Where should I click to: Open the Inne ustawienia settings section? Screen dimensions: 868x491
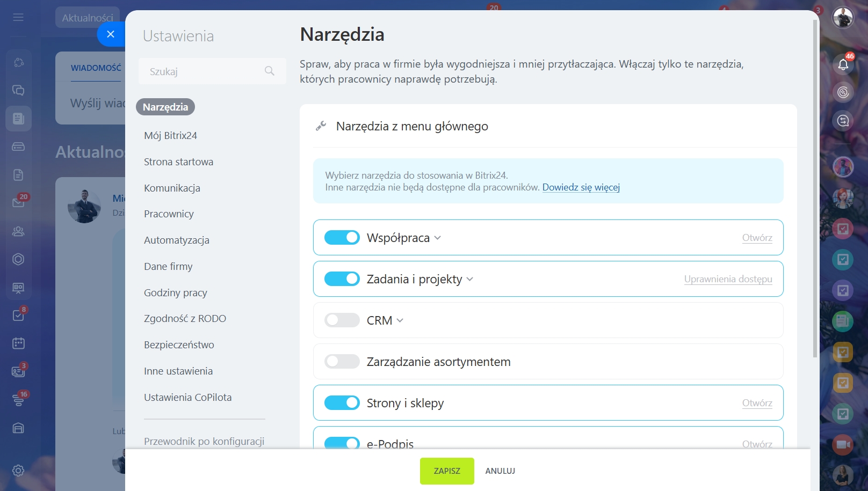pyautogui.click(x=178, y=371)
